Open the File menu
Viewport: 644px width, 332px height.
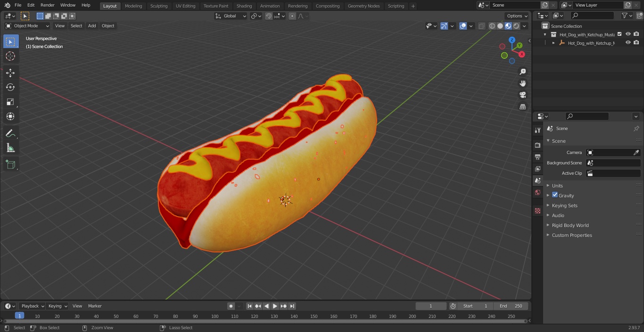[x=18, y=5]
